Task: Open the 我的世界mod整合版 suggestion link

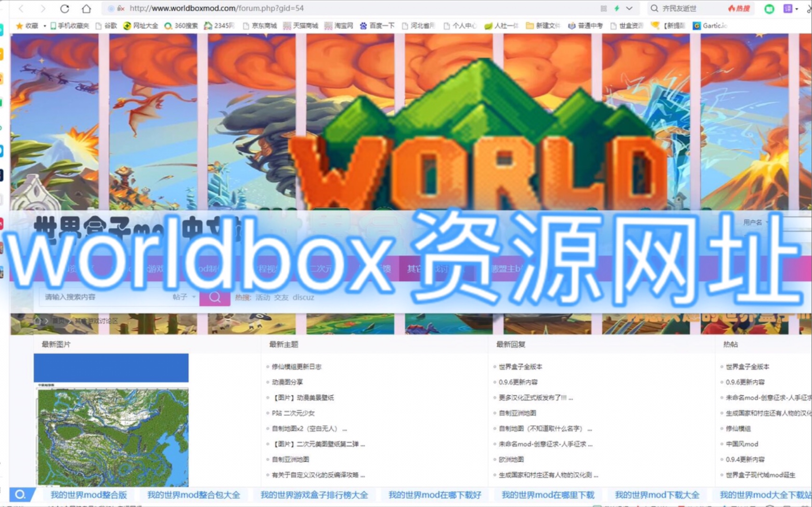Action: click(x=89, y=495)
